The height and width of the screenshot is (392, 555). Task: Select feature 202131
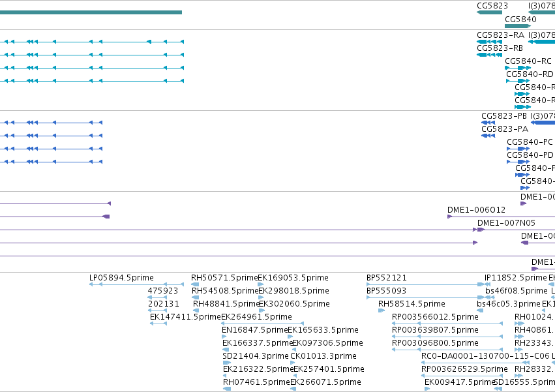164,304
